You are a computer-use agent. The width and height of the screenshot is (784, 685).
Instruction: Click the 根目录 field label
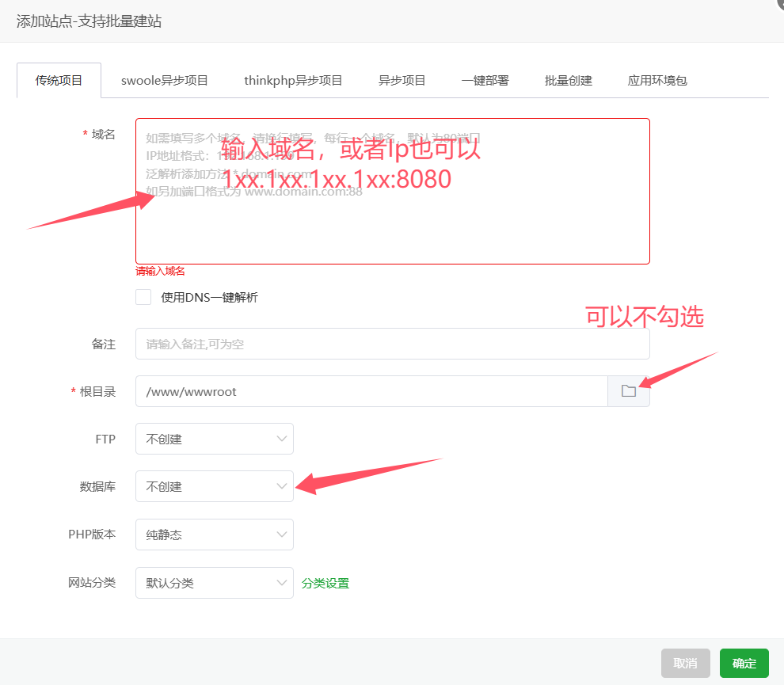[x=97, y=391]
